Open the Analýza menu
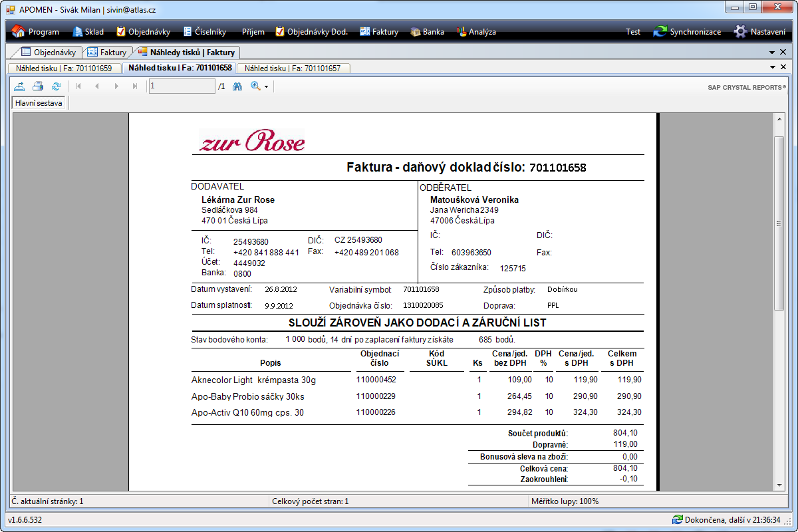798x532 pixels. pos(476,32)
